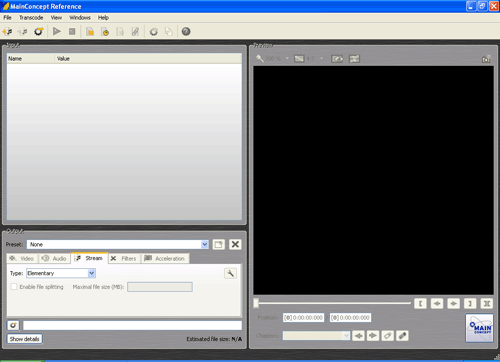Click the delete preset X button
500x362 pixels.
pos(235,244)
